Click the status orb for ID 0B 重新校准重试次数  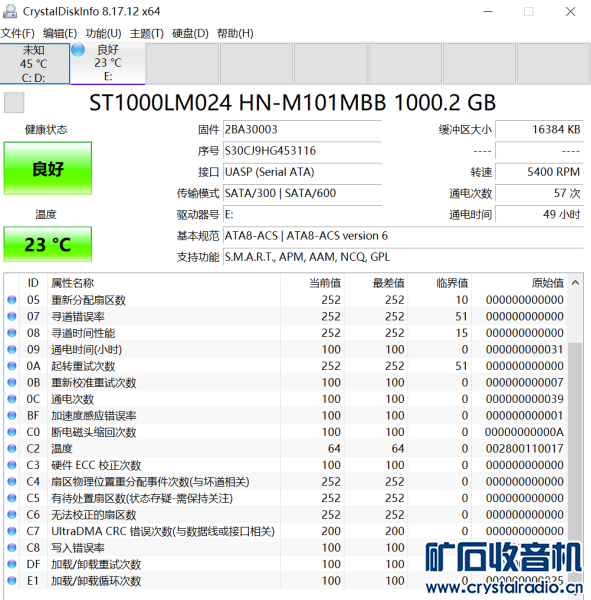pyautogui.click(x=12, y=382)
